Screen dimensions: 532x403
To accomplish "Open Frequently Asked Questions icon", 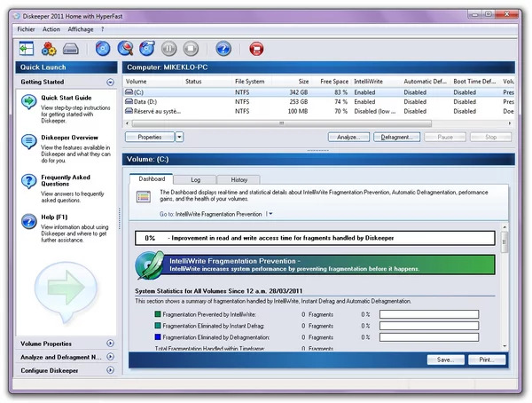I will click(29, 181).
